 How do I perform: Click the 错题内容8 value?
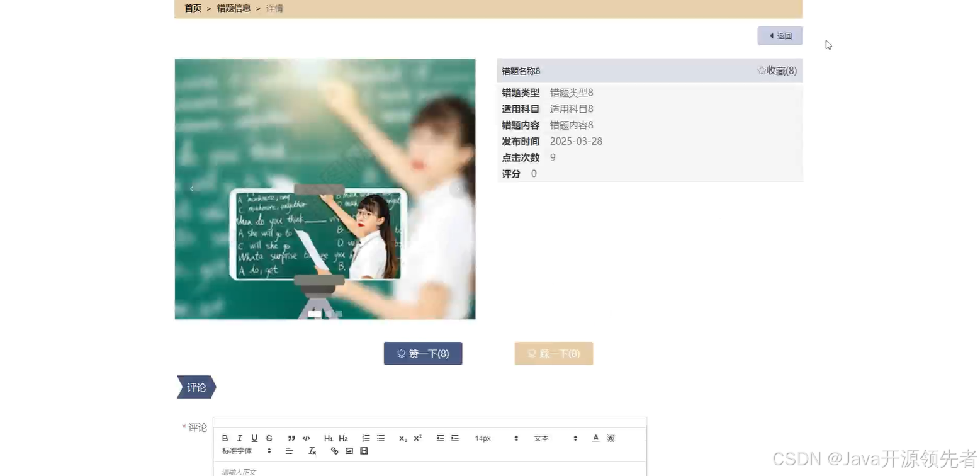click(x=572, y=125)
